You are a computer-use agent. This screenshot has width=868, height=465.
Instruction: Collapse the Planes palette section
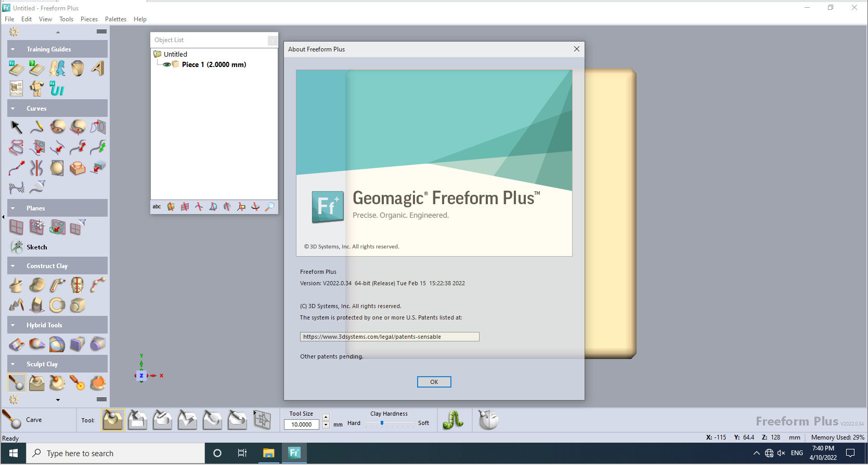[13, 208]
